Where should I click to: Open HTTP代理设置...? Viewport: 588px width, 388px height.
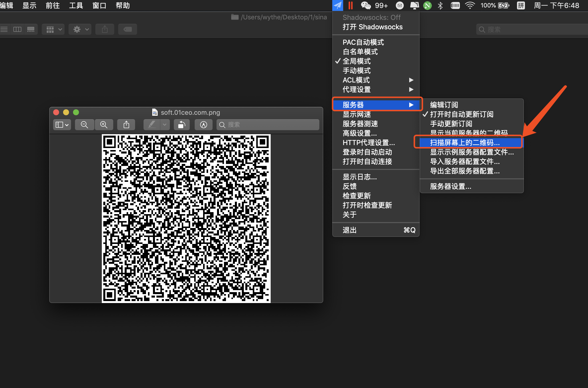point(376,143)
